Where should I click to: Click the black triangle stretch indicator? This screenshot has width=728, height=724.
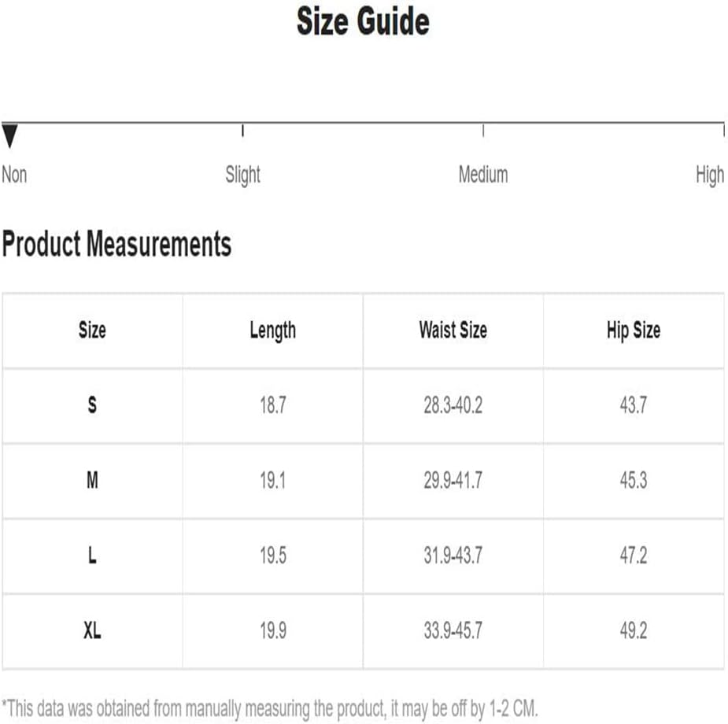pos(9,135)
